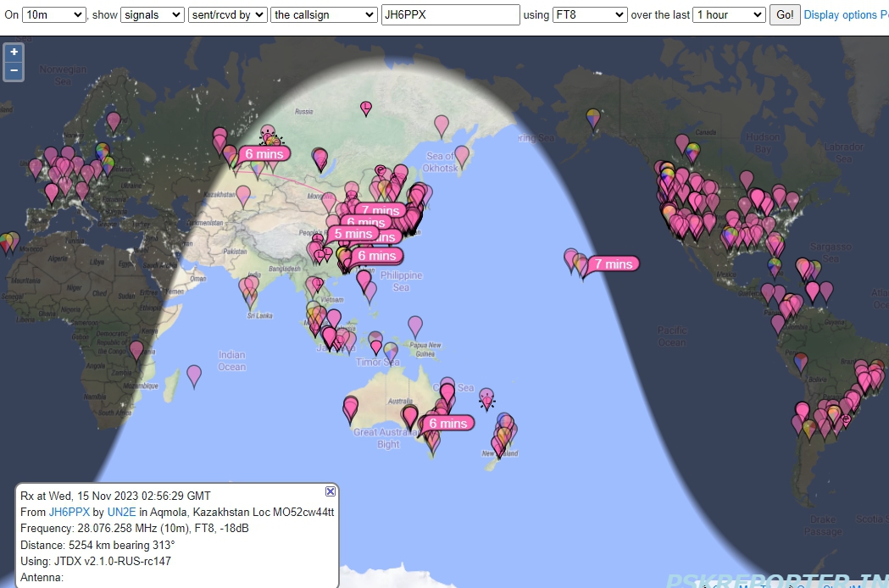889x588 pixels.
Task: Click the 'Rx at Wed, 15 Nov 2023' timestamp
Action: tap(115, 496)
